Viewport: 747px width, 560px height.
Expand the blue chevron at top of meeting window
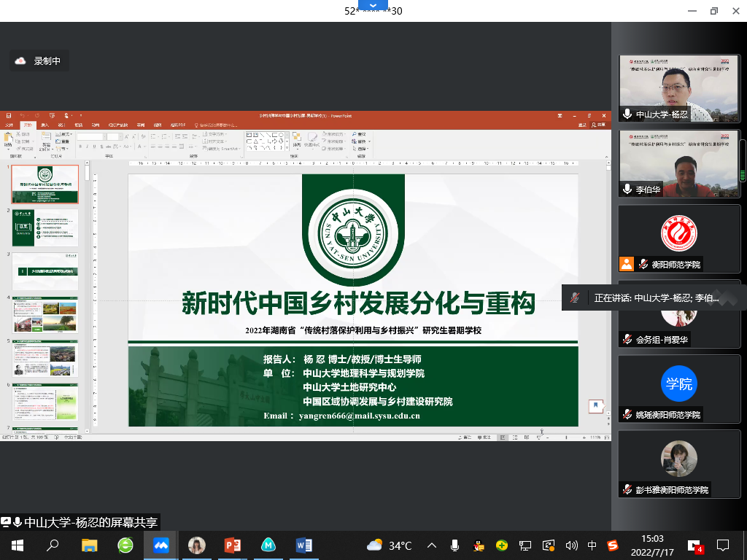(373, 5)
